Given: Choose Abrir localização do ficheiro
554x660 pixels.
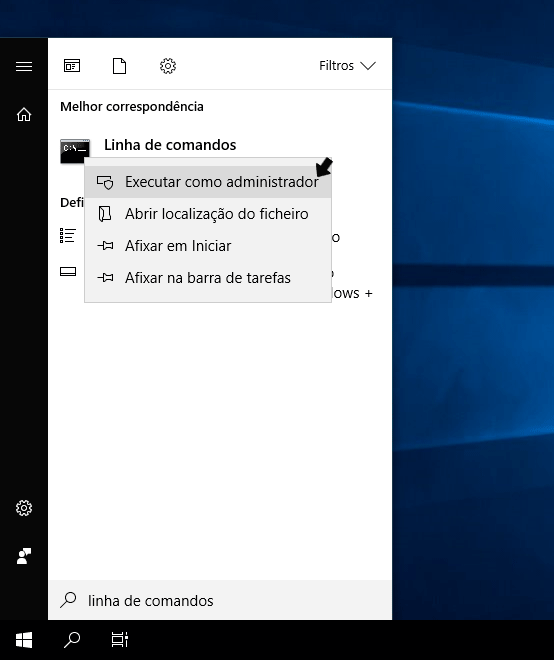Looking at the screenshot, I should coord(208,214).
